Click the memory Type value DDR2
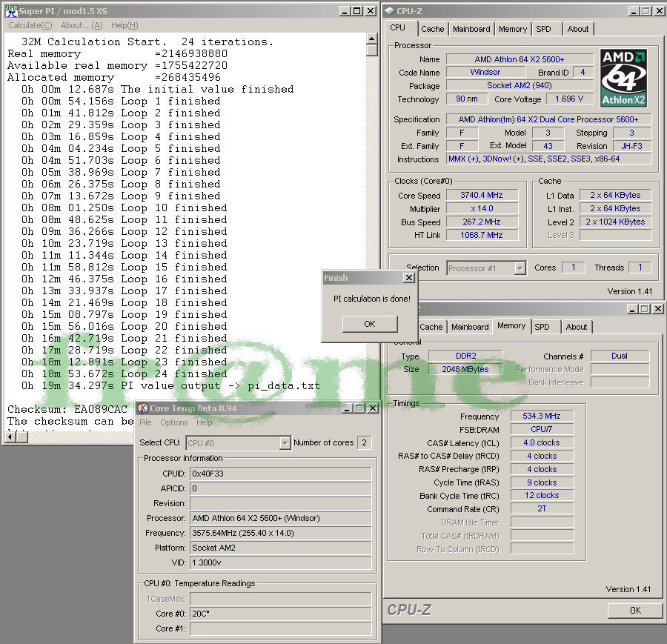The height and width of the screenshot is (644, 667). click(466, 356)
